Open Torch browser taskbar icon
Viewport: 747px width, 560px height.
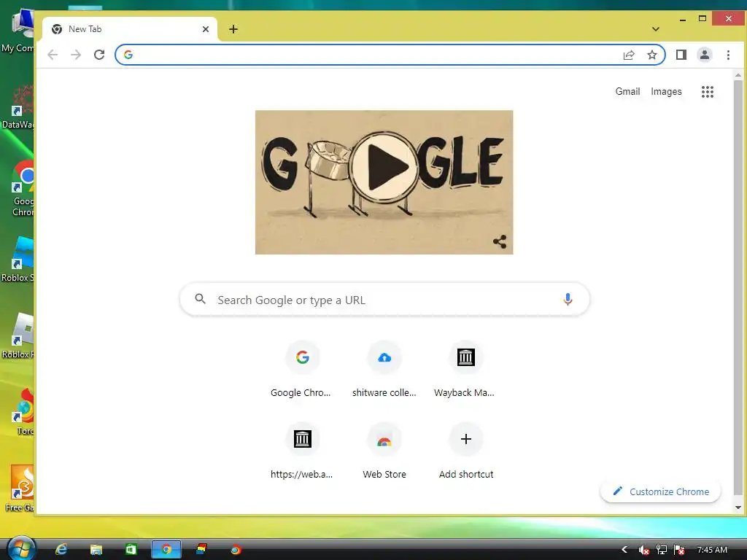[x=236, y=550]
